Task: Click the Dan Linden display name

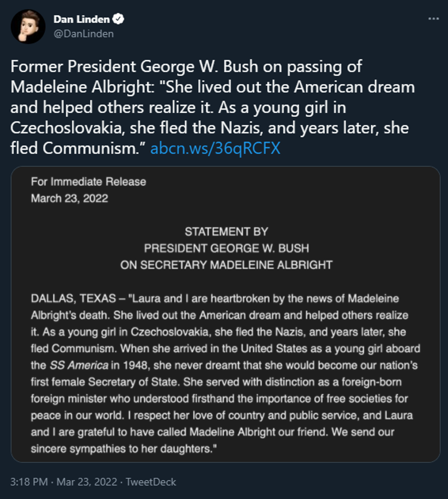Action: (x=81, y=19)
